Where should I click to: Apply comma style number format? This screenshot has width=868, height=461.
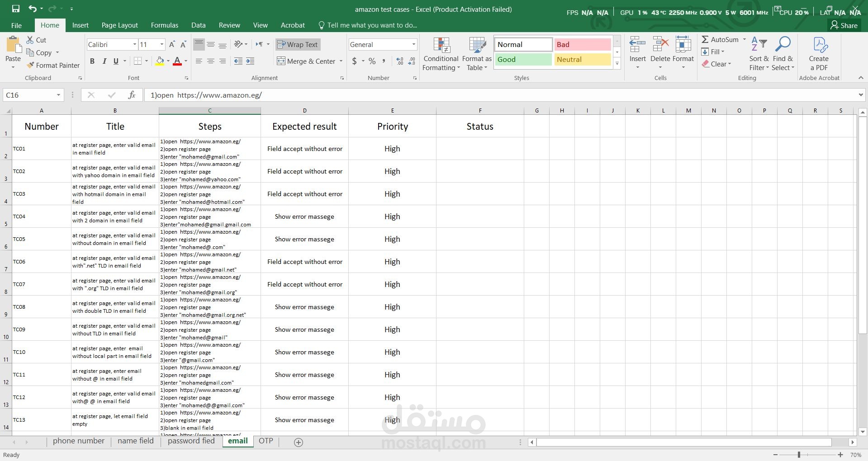[384, 61]
